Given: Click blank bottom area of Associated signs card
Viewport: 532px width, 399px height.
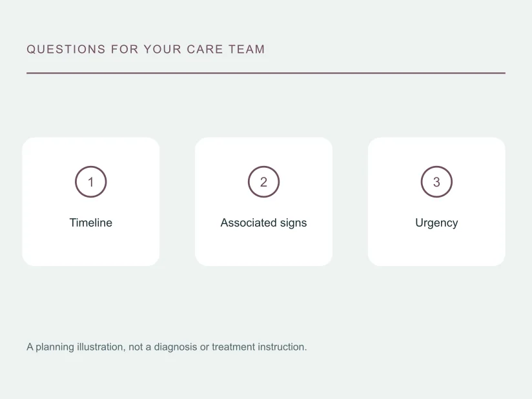Looking at the screenshot, I should [x=263, y=249].
